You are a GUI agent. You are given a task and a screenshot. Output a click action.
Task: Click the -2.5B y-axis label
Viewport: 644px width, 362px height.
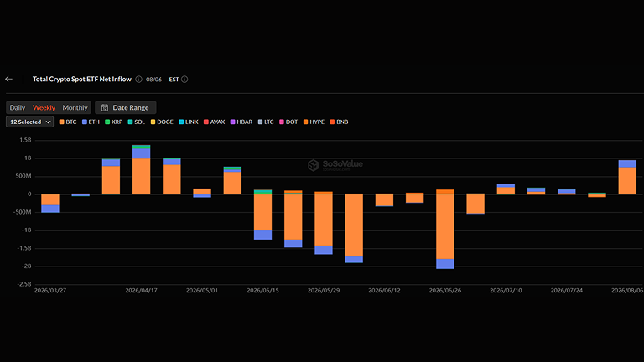(24, 284)
